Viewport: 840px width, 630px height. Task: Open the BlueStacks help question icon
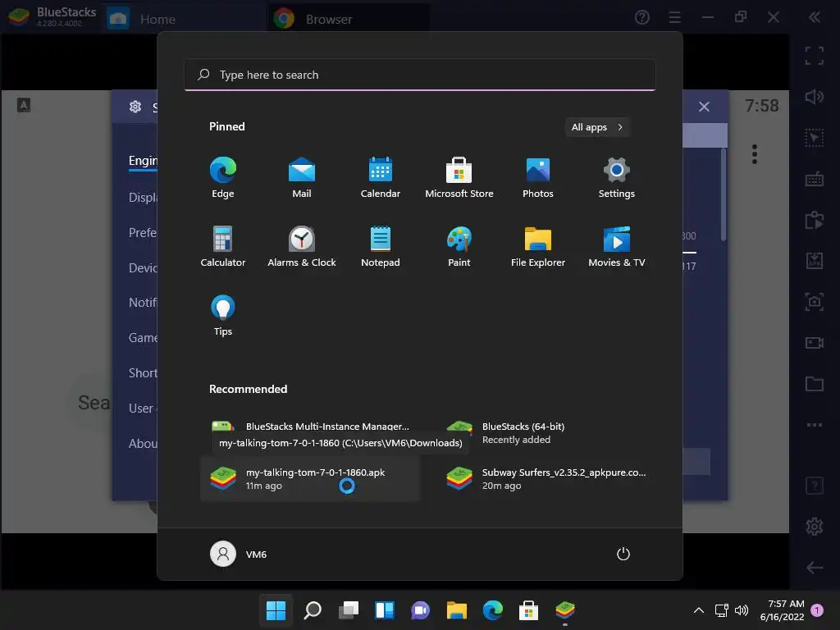641,18
